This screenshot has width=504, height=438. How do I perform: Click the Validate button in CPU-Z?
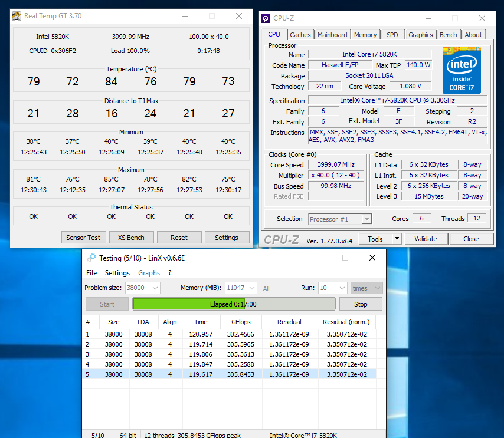coord(426,239)
